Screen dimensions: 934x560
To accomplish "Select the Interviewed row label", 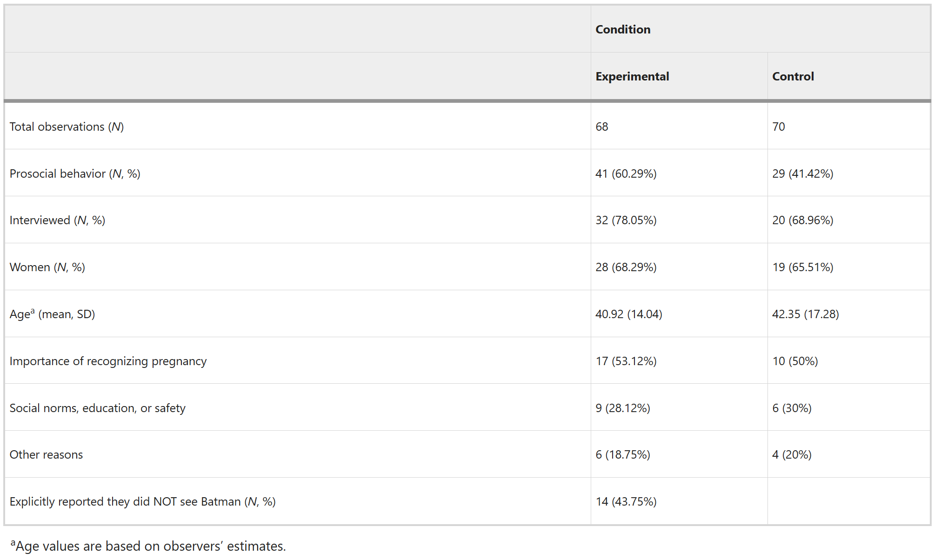I will [x=57, y=220].
